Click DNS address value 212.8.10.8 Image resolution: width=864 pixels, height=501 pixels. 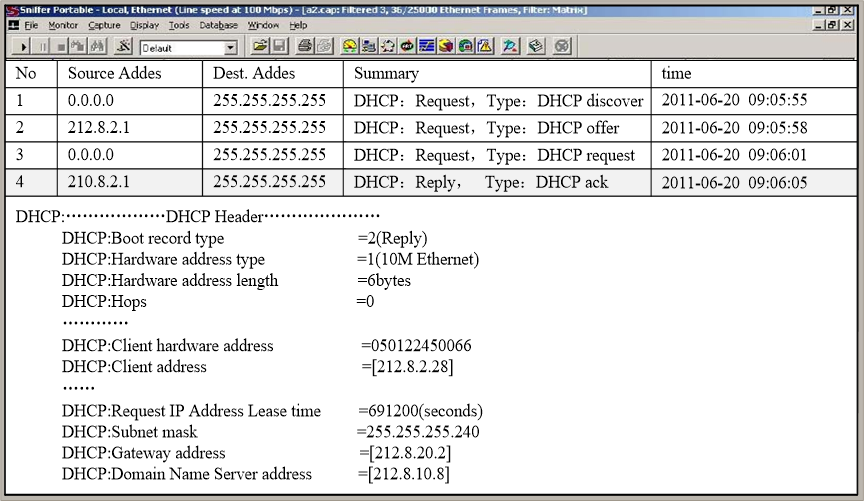click(x=403, y=474)
